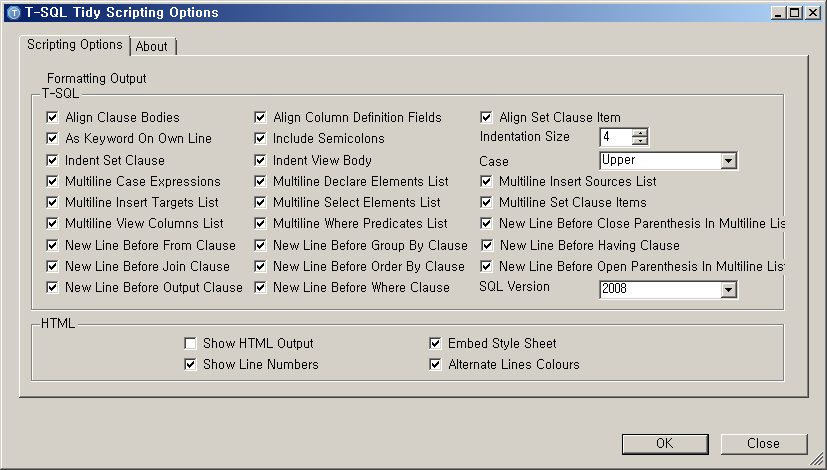Enable Show HTML Output
This screenshot has width=827, height=470.
(x=190, y=343)
